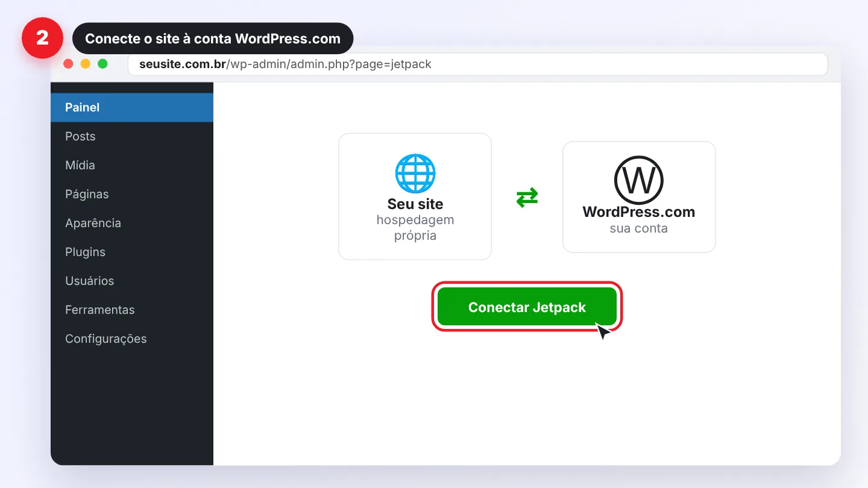Select Páginas in the admin menu
This screenshot has width=868, height=488.
tap(132, 194)
